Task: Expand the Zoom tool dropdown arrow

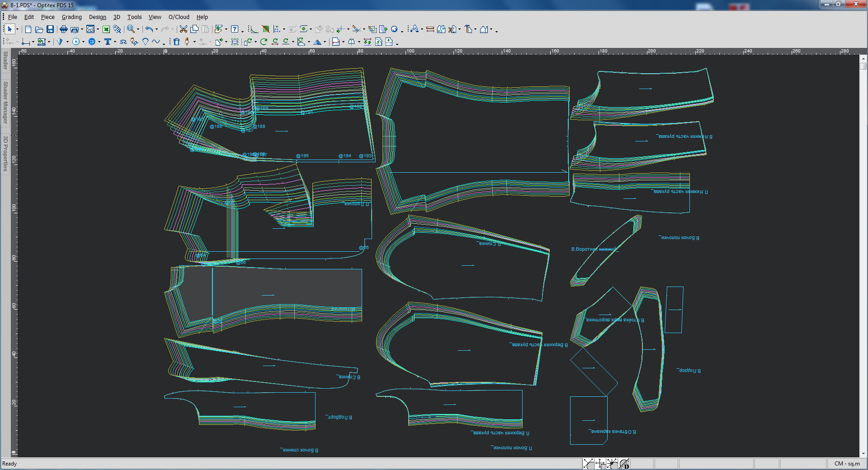Action: (138, 30)
